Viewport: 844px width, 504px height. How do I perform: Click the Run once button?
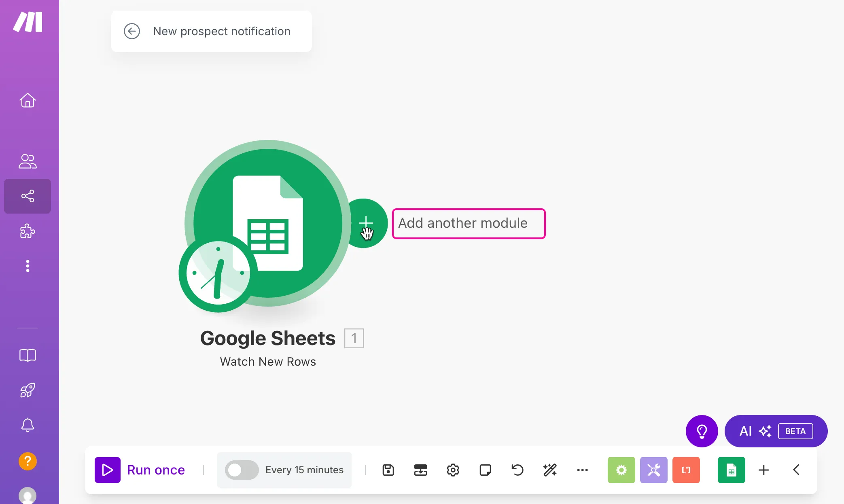click(140, 470)
